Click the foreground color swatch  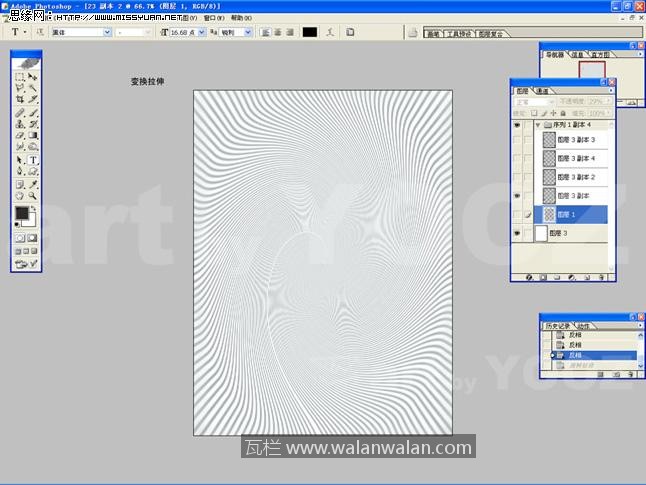click(x=22, y=213)
